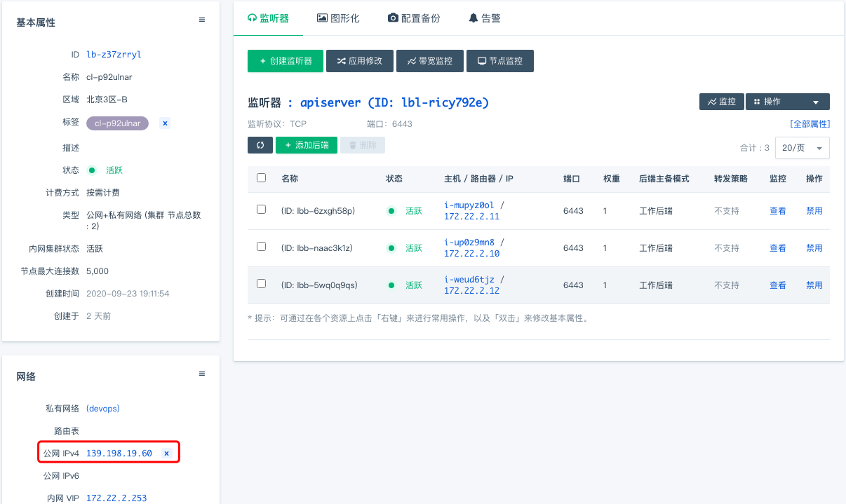846x504 pixels.
Task: Check the lbb-5wq0q9qs backend row checkbox
Action: (x=262, y=284)
